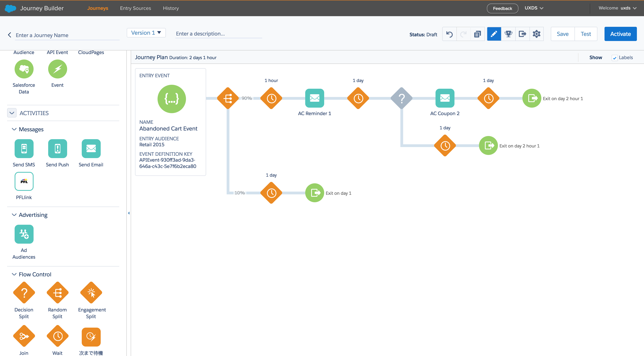Click the AC Reminder 1 email node

pos(314,98)
